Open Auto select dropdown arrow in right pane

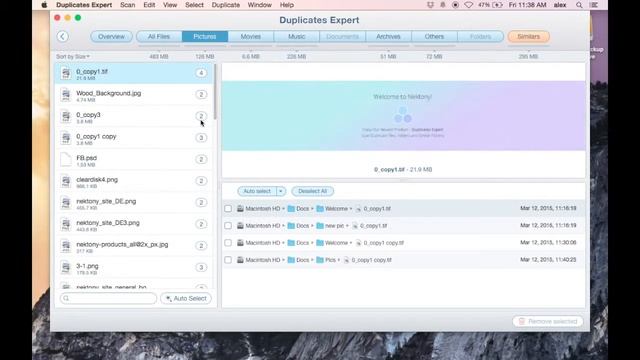tap(281, 191)
